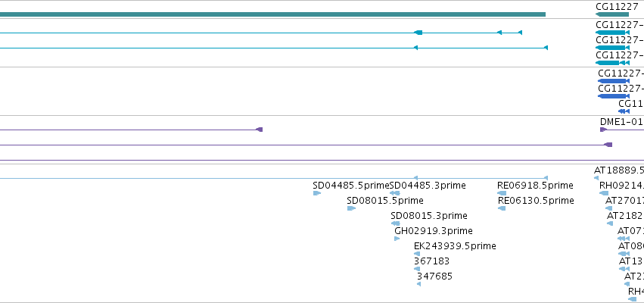Click the CG11227 gene arrow under top label
The image size is (644, 303).
click(612, 14)
